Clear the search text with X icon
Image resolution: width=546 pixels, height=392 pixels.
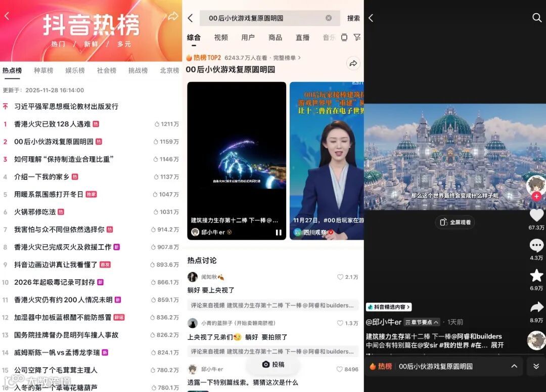point(329,18)
